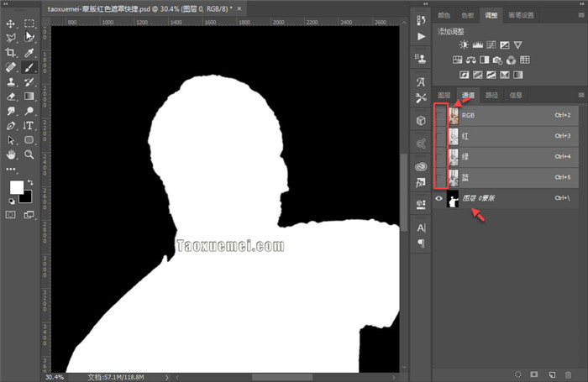Select the Hand tool

click(11, 154)
